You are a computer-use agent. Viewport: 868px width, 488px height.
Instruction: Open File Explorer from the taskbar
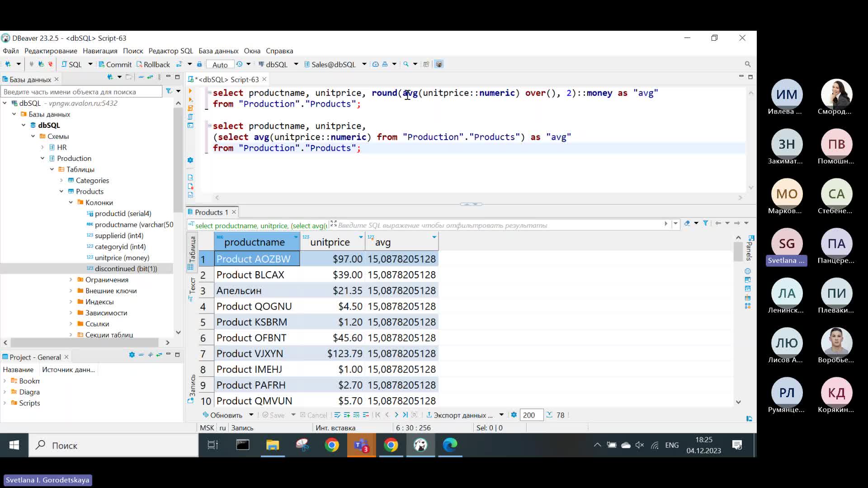click(x=273, y=446)
